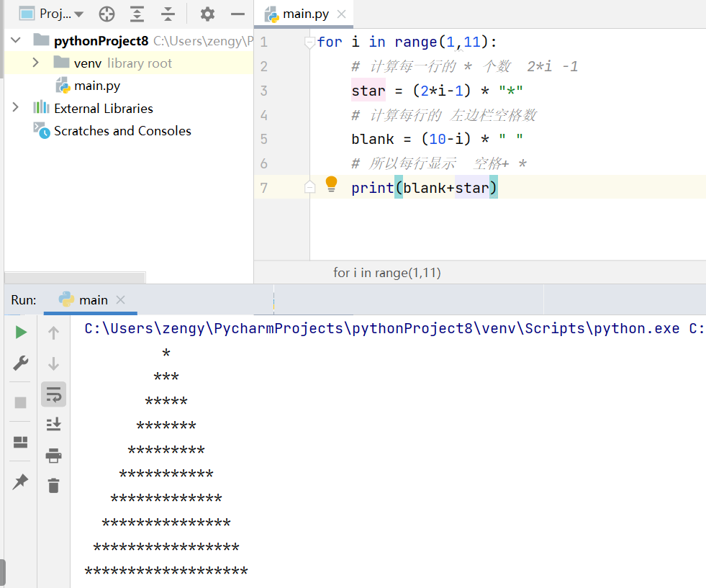Close the main run tab
This screenshot has width=706, height=588.
120,300
